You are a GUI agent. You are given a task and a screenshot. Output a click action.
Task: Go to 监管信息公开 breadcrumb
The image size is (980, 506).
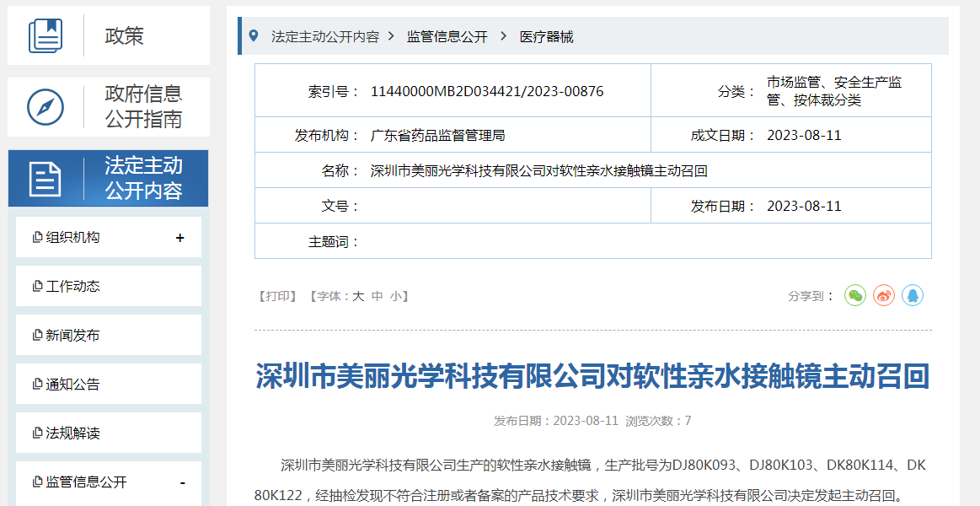click(x=447, y=36)
